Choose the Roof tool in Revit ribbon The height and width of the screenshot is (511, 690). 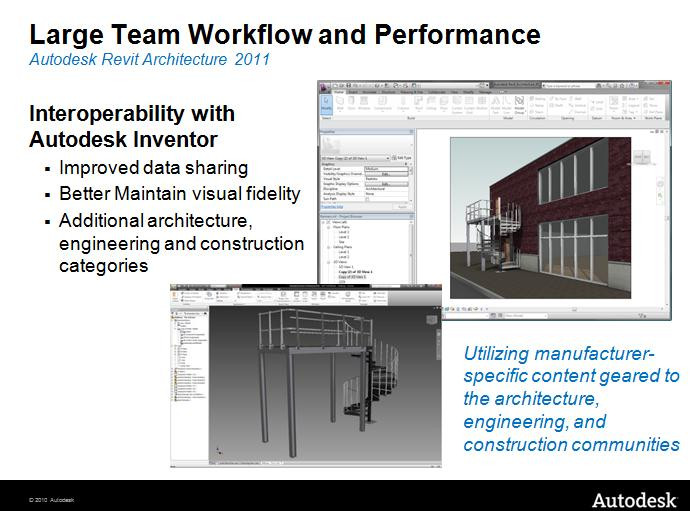(418, 103)
